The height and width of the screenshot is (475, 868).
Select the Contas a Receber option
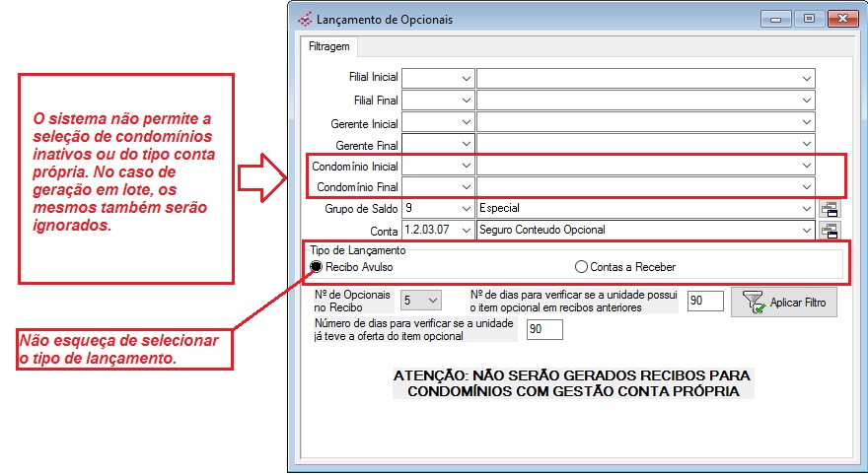pos(581,266)
